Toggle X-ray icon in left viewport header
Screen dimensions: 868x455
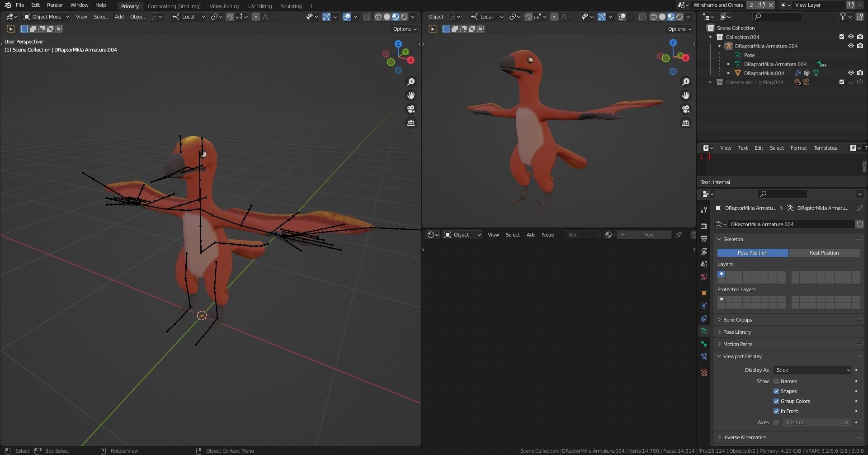367,17
